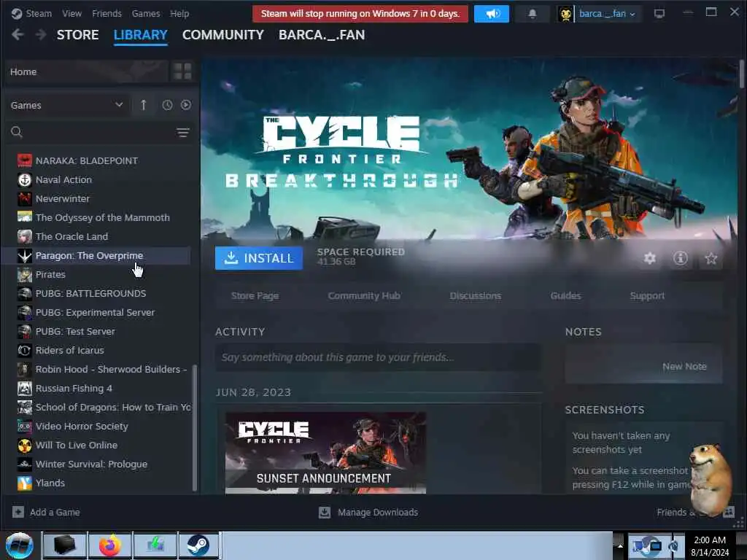Switch to Big Picture mode monitor icon
The image size is (747, 560).
[659, 14]
